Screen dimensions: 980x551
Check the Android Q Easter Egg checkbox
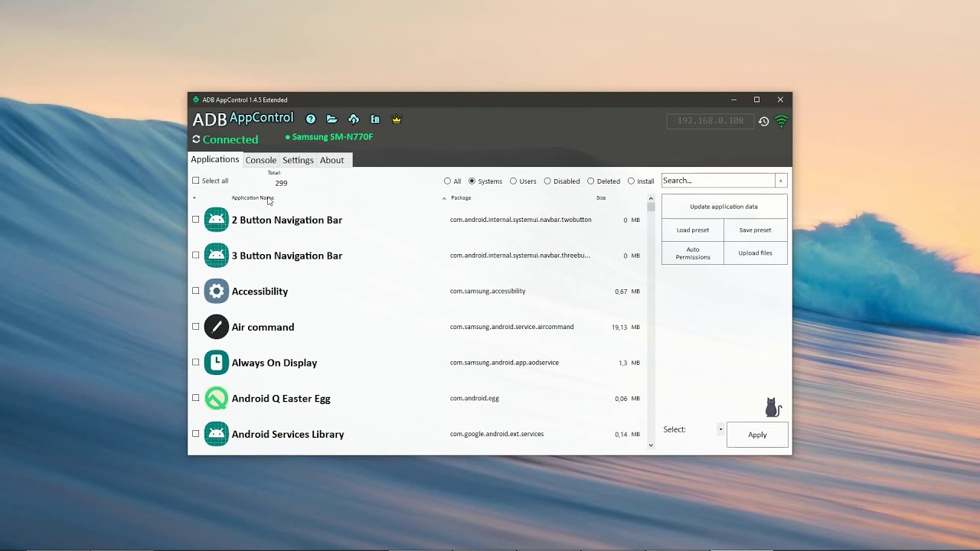pyautogui.click(x=196, y=398)
